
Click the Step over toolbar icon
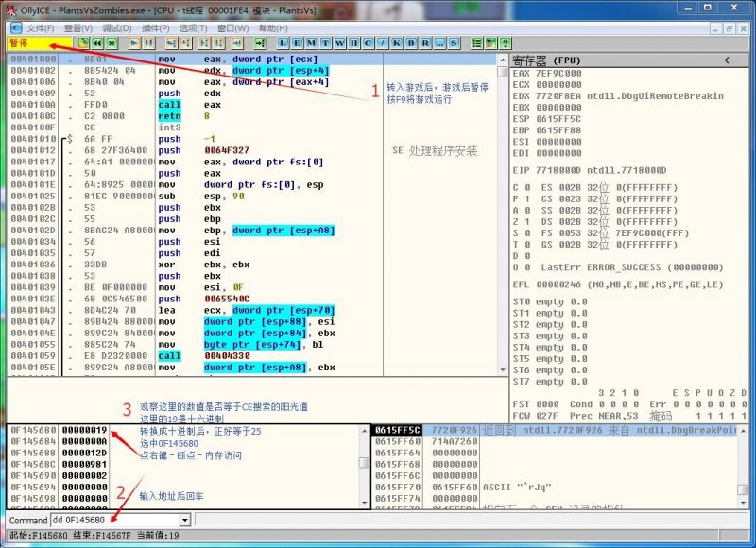(185, 43)
